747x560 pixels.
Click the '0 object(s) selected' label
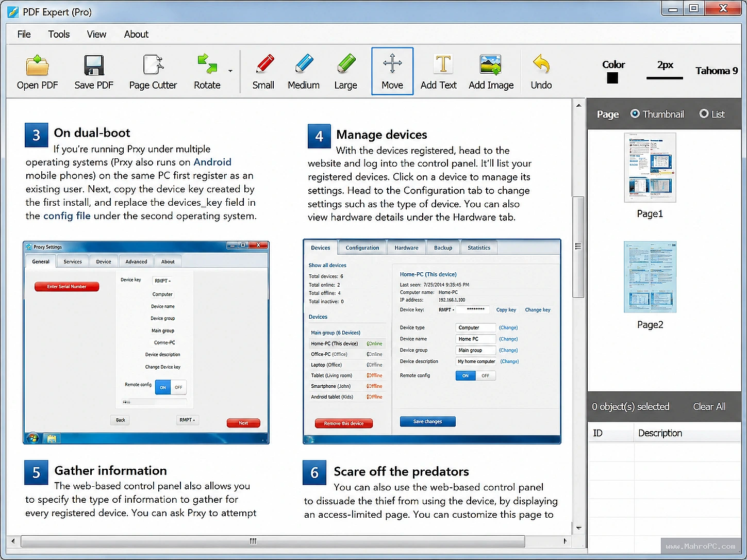coord(630,406)
